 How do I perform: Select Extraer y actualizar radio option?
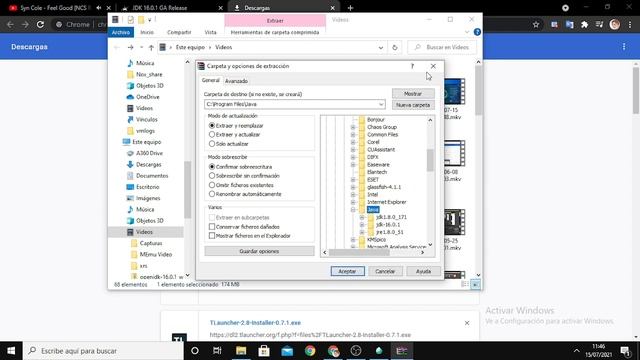point(211,134)
